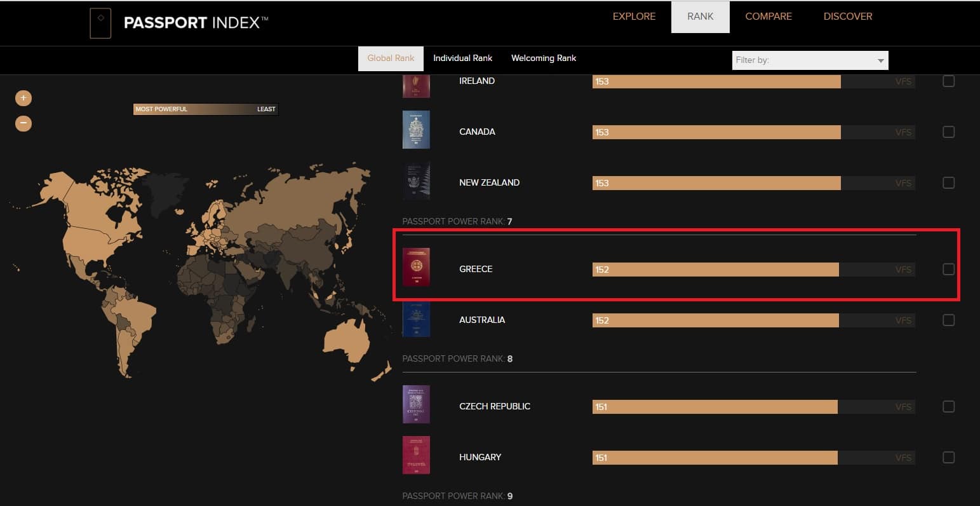Select the Rank menu tab
Viewport: 980px width, 506px height.
coord(700,17)
